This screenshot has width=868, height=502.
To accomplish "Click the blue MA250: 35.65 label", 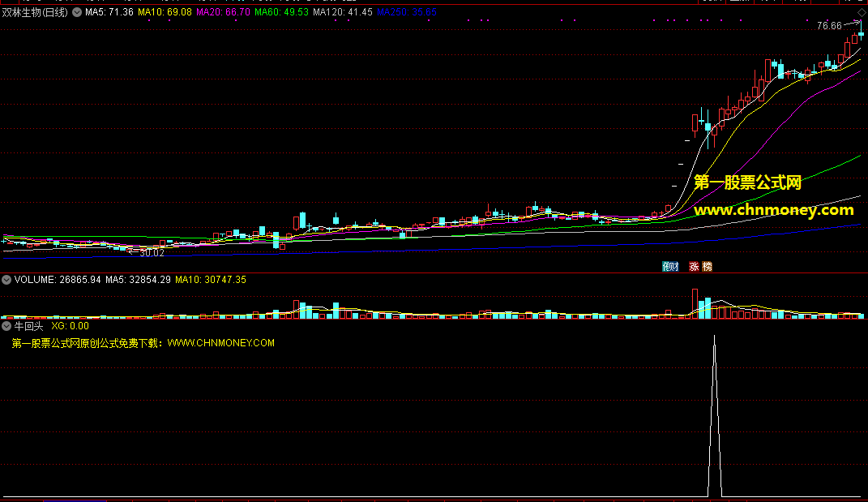I will (x=407, y=12).
